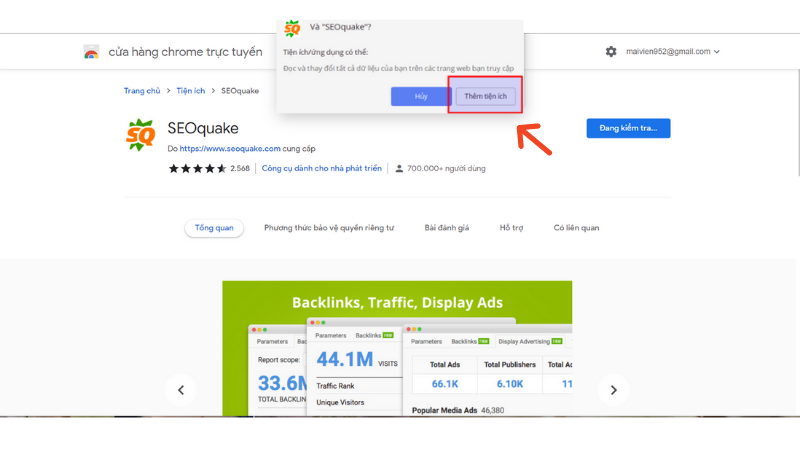
Task: Click the SEOquake breadcrumb text
Action: click(x=240, y=91)
